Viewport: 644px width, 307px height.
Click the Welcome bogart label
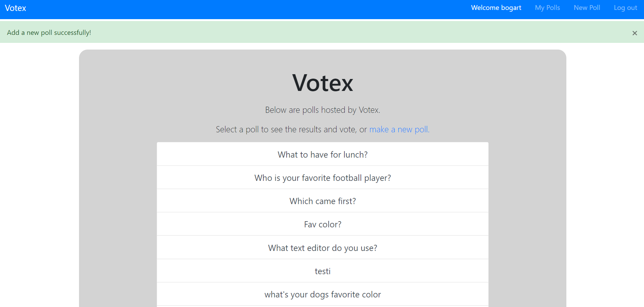tap(496, 8)
